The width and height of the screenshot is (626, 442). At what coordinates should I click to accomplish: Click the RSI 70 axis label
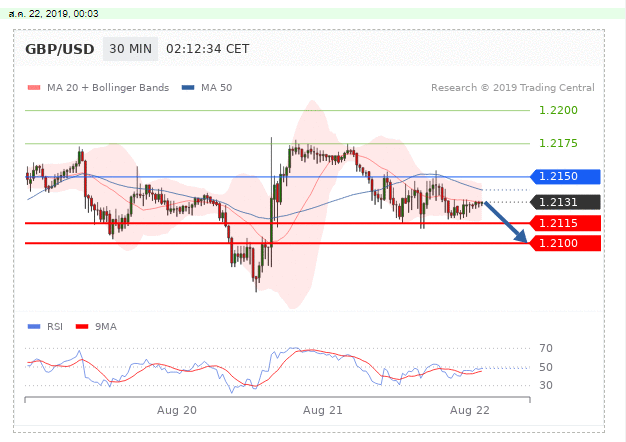(x=546, y=348)
